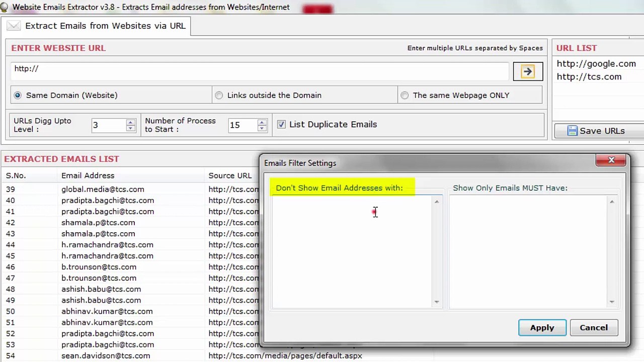Viewport: 644px width, 362px height.
Task: Increase the URLs Digg Upto Level value
Action: pyautogui.click(x=131, y=122)
